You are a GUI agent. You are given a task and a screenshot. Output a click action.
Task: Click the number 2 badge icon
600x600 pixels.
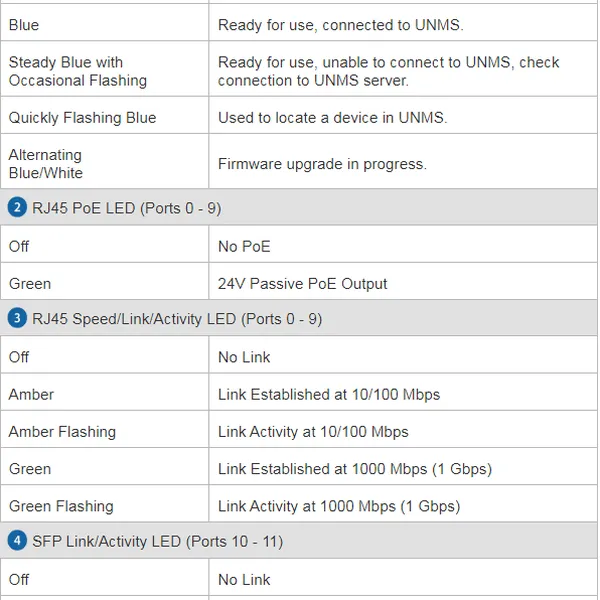(x=16, y=208)
